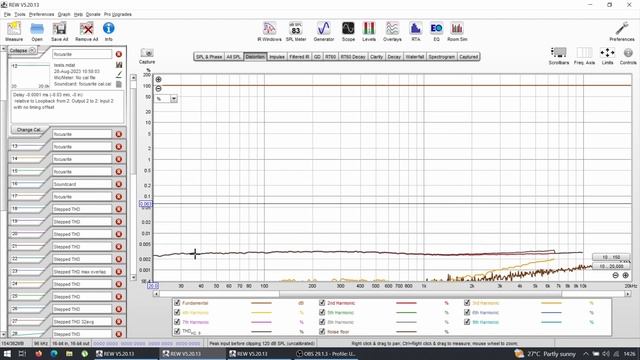Select measurement 14 in the list
This screenshot has width=640, height=360.
pos(67,159)
